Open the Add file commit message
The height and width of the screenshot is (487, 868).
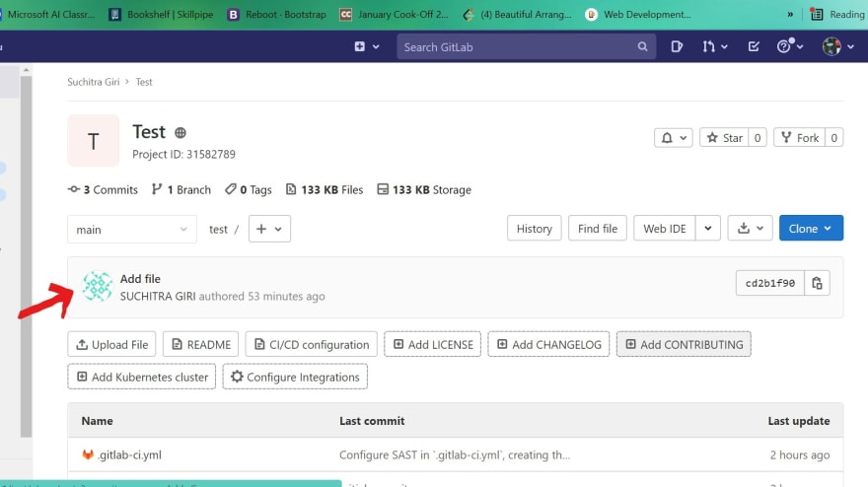click(140, 279)
